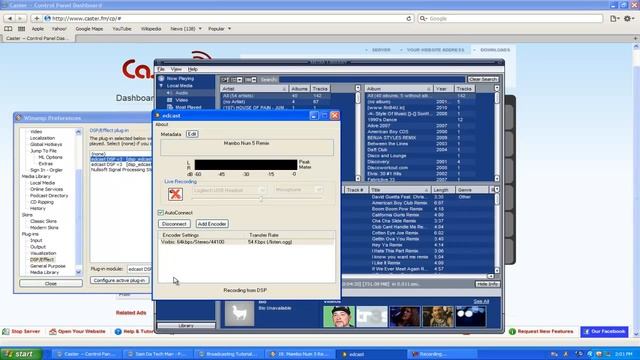Click the Help & Tutorials question icon
Viewport: 640px width, 360px height.
point(118,331)
